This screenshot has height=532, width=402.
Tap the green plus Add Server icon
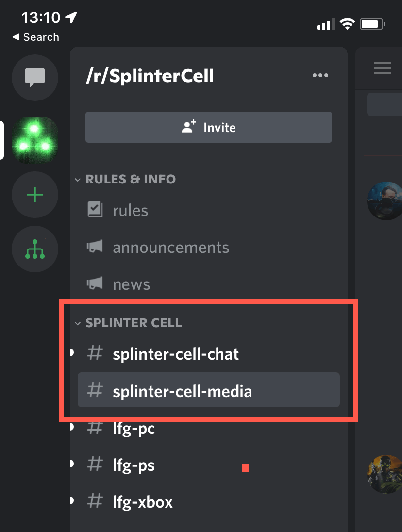(35, 196)
